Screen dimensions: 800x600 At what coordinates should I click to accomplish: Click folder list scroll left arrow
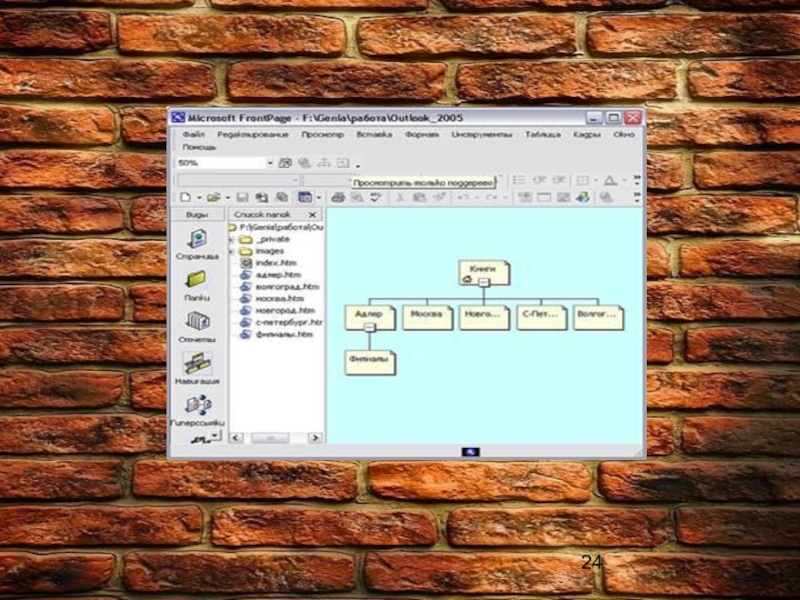tap(236, 438)
